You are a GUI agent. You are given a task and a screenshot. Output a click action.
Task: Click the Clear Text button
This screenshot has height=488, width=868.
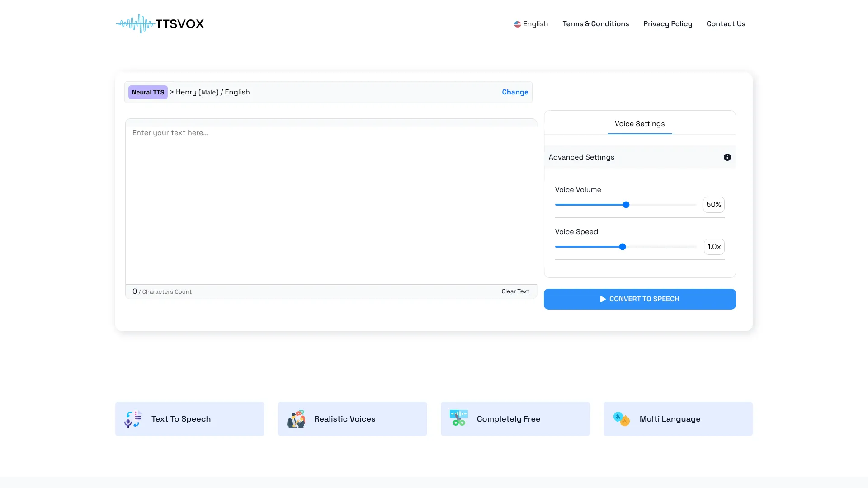click(515, 291)
